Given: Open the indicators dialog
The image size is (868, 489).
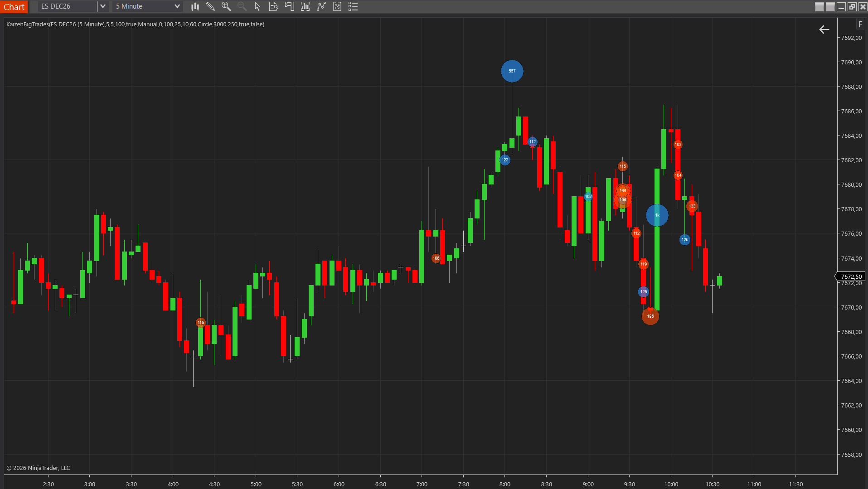Looking at the screenshot, I should [321, 6].
